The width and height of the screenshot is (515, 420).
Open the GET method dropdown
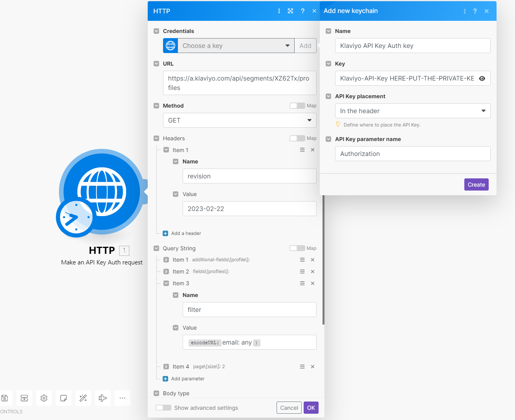coord(240,120)
